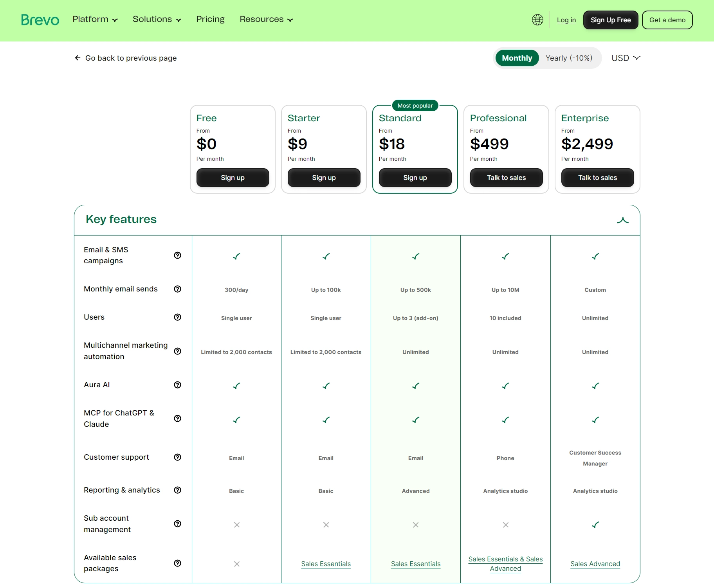Click the '300/day' cell
Image resolution: width=714 pixels, height=588 pixels.
coord(236,290)
